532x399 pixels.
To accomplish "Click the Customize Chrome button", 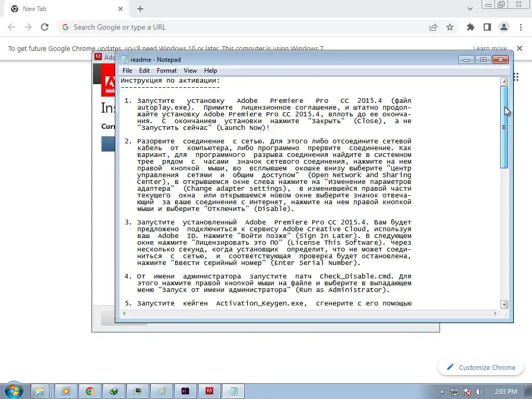I will pos(481,367).
